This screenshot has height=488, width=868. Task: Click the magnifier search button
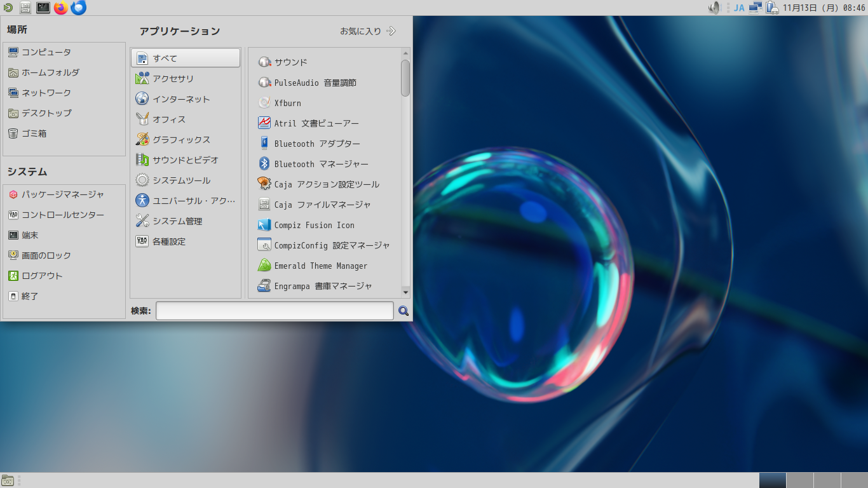pos(403,311)
